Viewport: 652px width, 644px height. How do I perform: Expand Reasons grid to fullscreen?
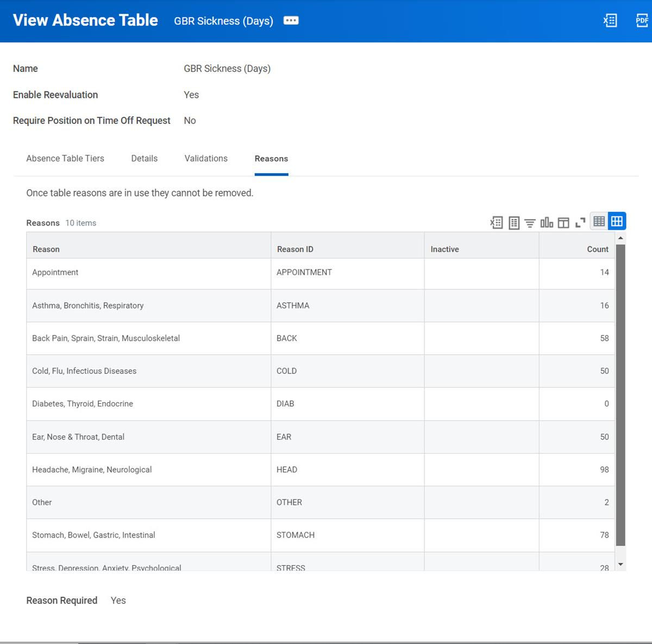coord(580,222)
